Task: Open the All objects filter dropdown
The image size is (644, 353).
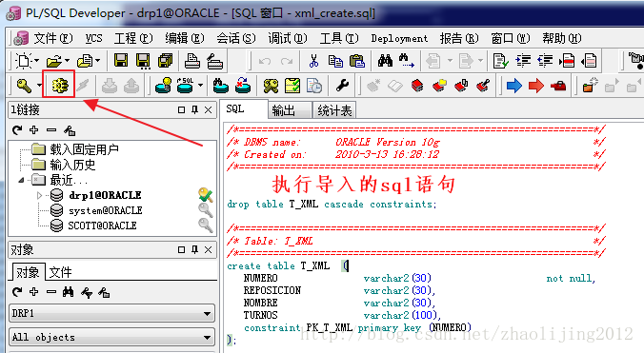Action: coord(207,338)
